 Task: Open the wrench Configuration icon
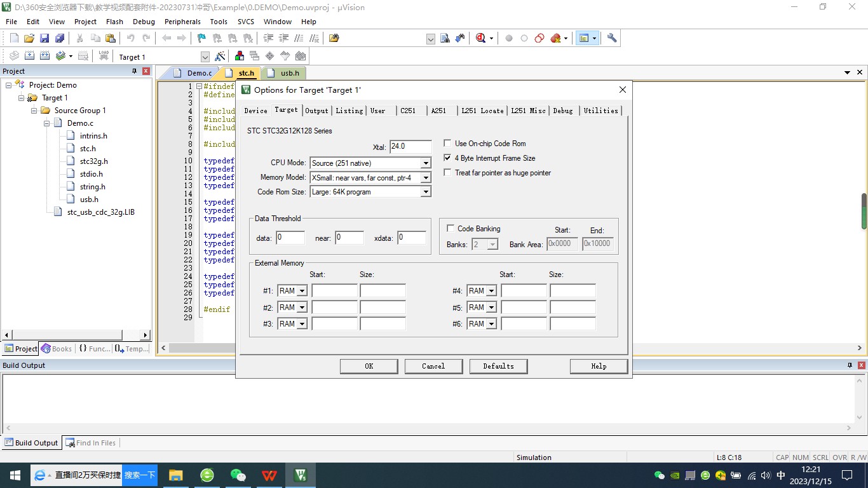(612, 38)
